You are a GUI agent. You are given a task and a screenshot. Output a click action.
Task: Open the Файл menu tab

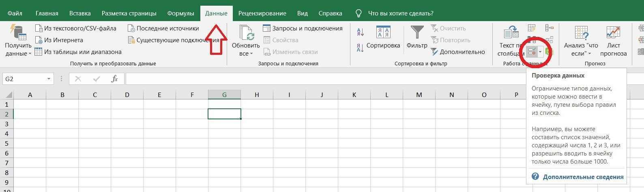(x=15, y=13)
